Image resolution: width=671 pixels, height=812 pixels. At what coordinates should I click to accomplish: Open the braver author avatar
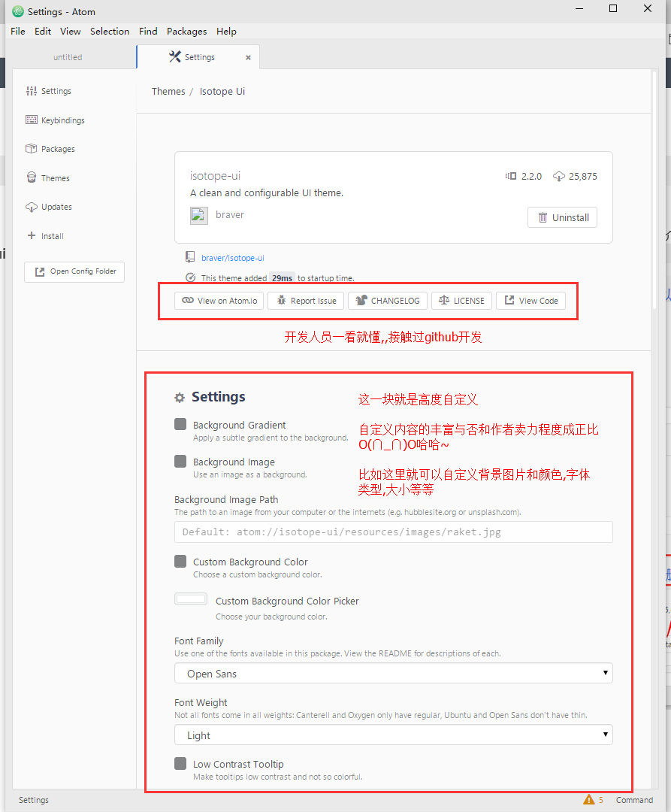coord(198,215)
